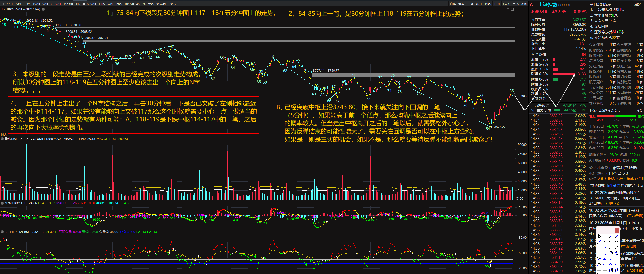644x274 pixels.
Task: Select the 多周期 multi-period view
Action: [161, 4]
